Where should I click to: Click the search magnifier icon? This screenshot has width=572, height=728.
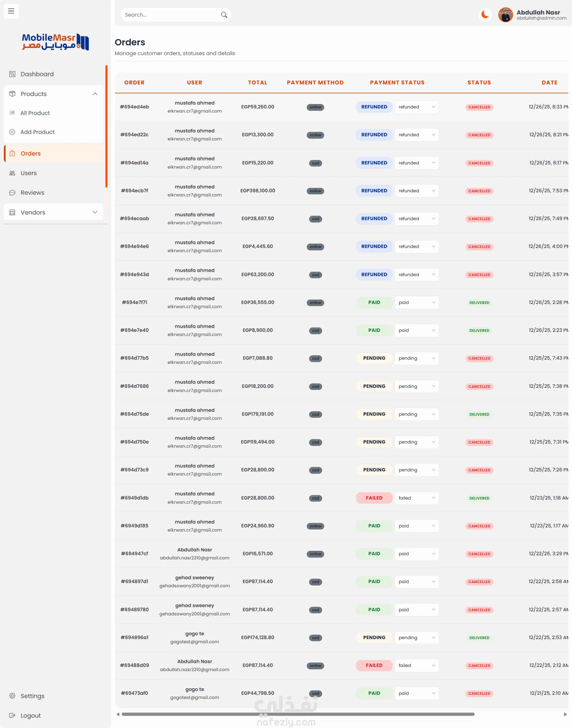coord(224,15)
